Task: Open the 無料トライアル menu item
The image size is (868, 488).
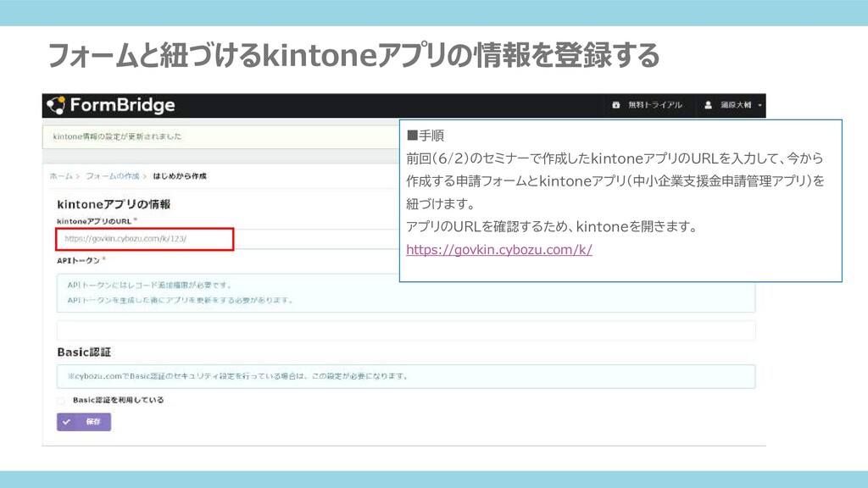Action: pos(654,105)
